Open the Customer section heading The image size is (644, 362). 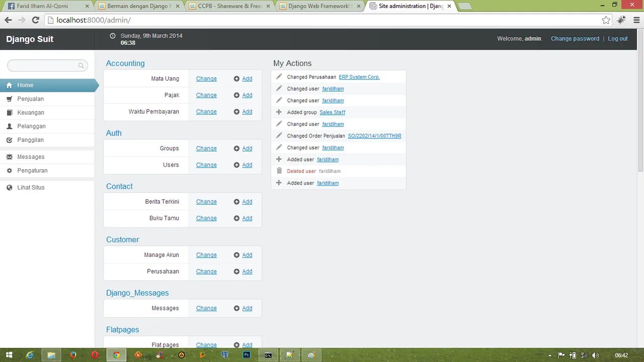122,240
